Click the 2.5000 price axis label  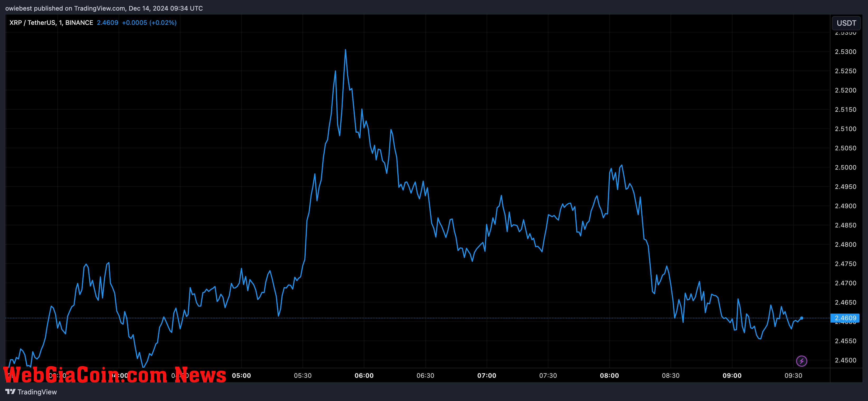pyautogui.click(x=846, y=167)
